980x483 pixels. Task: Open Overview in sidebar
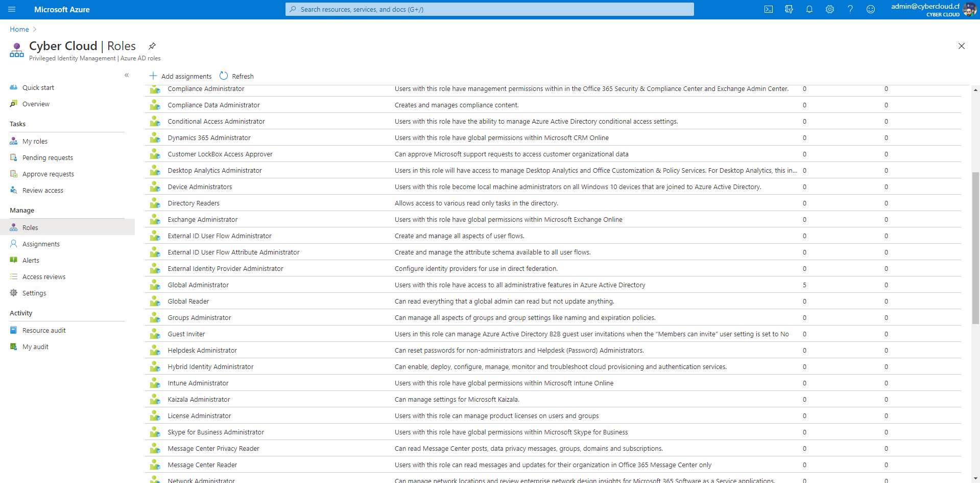point(36,104)
